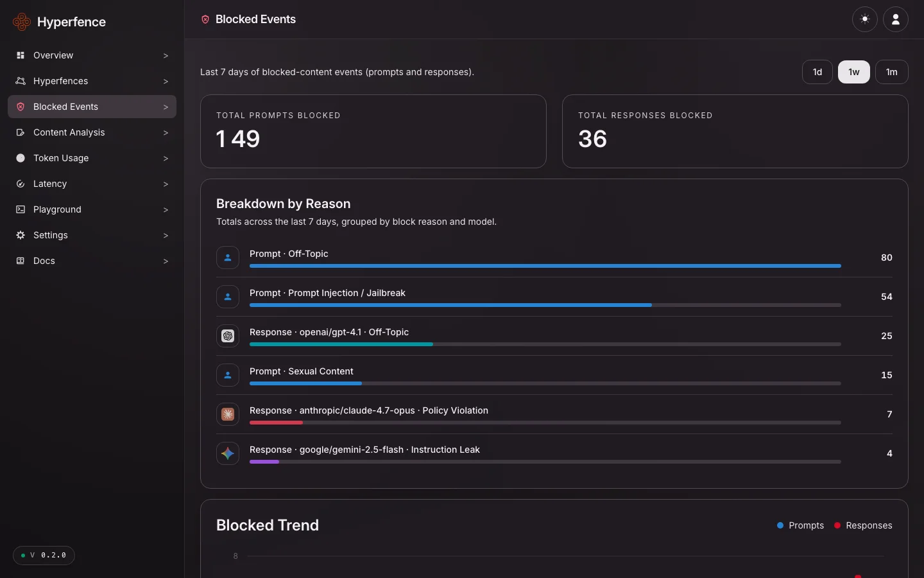Expand the Token Usage chevron

pos(166,159)
